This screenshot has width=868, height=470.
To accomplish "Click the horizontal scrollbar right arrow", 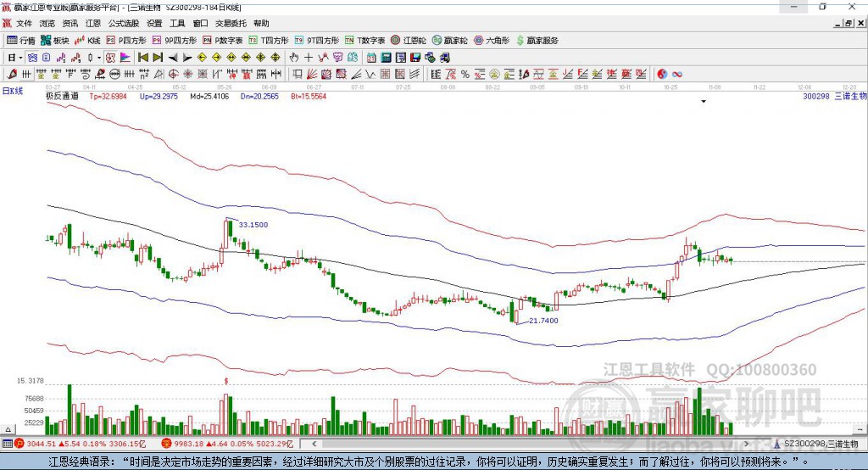I will coord(746,444).
